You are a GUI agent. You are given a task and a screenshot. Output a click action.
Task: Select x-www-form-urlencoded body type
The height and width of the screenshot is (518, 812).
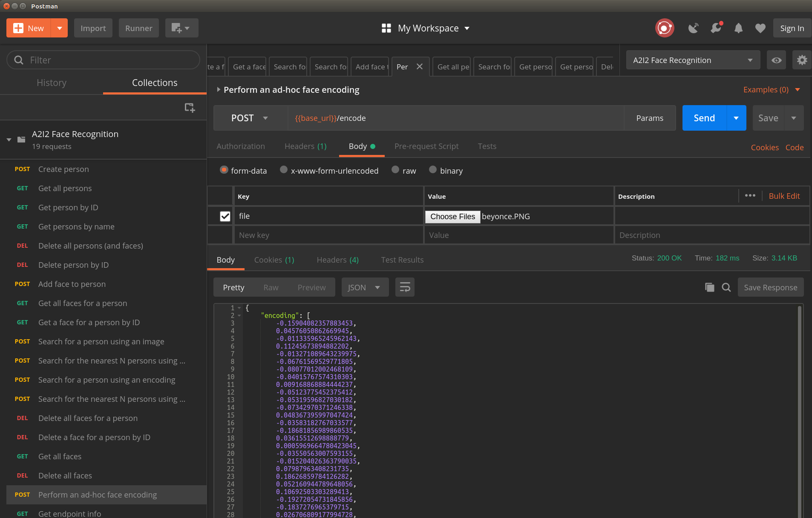tap(284, 170)
